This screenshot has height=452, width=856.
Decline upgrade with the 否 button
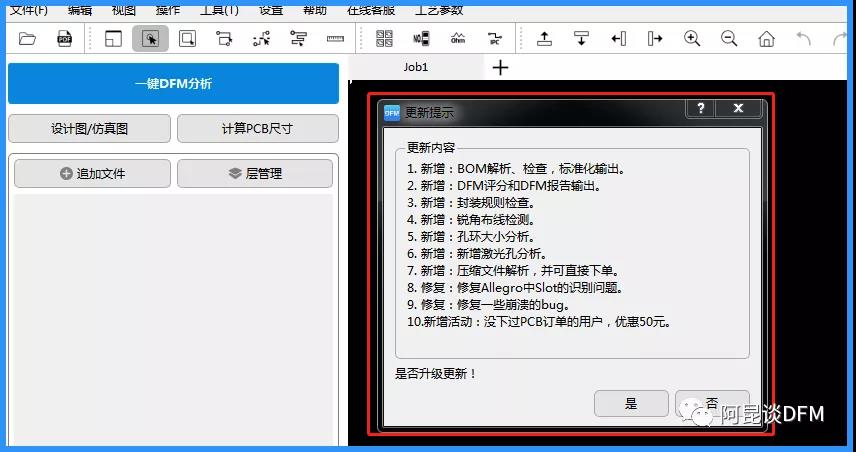712,403
